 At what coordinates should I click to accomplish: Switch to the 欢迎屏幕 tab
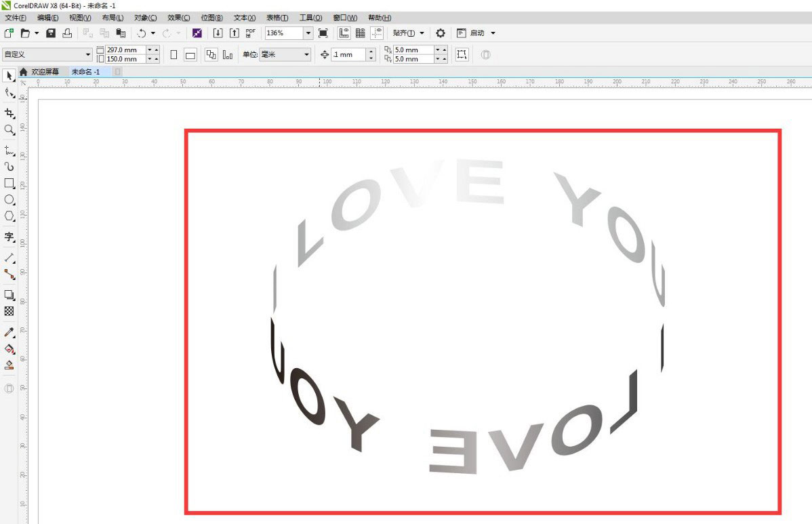45,72
